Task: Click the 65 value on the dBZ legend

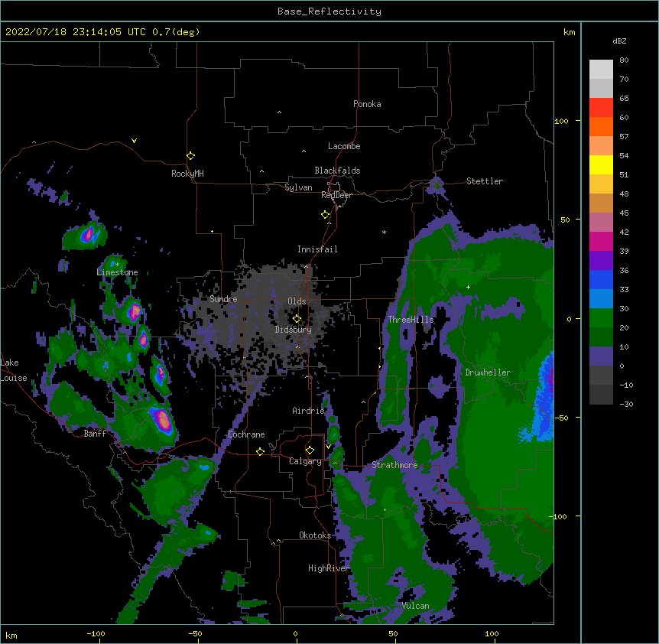Action: point(624,99)
